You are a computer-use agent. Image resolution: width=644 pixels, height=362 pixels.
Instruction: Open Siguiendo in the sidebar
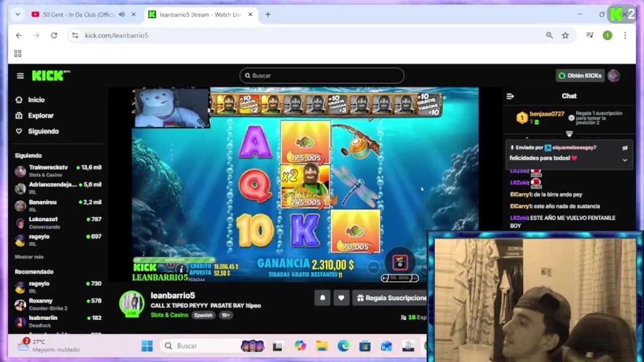point(37,131)
